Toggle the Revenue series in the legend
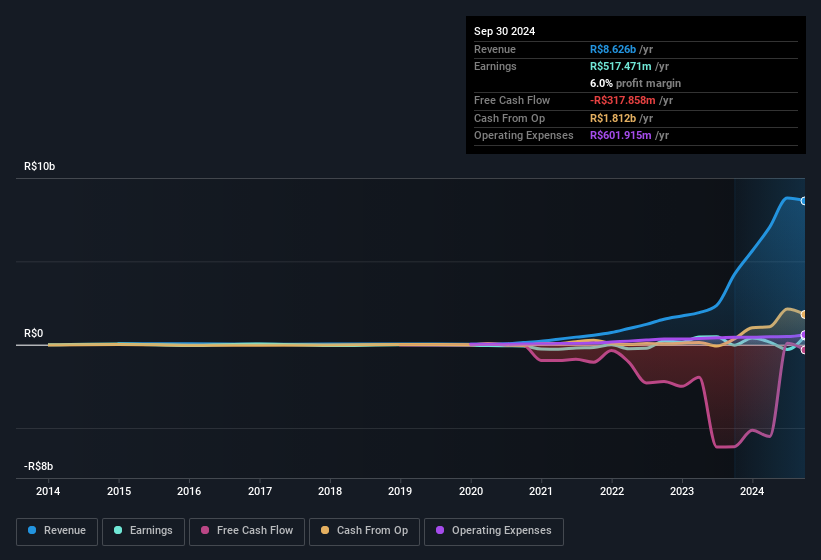 click(57, 530)
